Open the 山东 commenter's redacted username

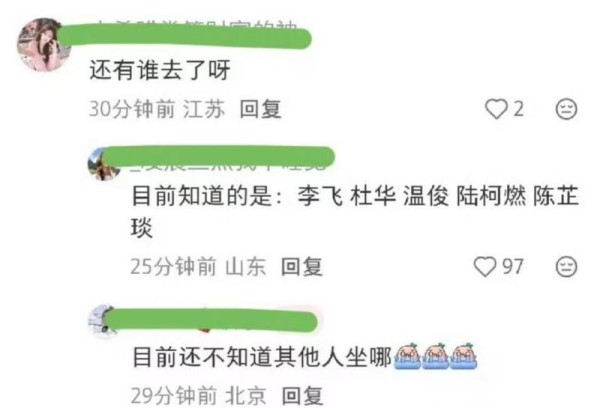(218, 157)
